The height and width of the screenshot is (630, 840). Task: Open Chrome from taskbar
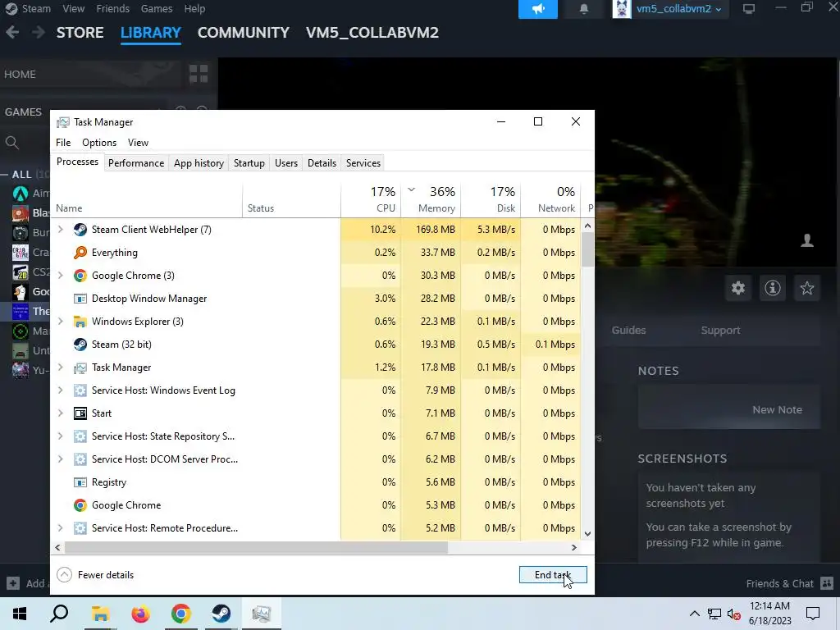click(x=181, y=614)
